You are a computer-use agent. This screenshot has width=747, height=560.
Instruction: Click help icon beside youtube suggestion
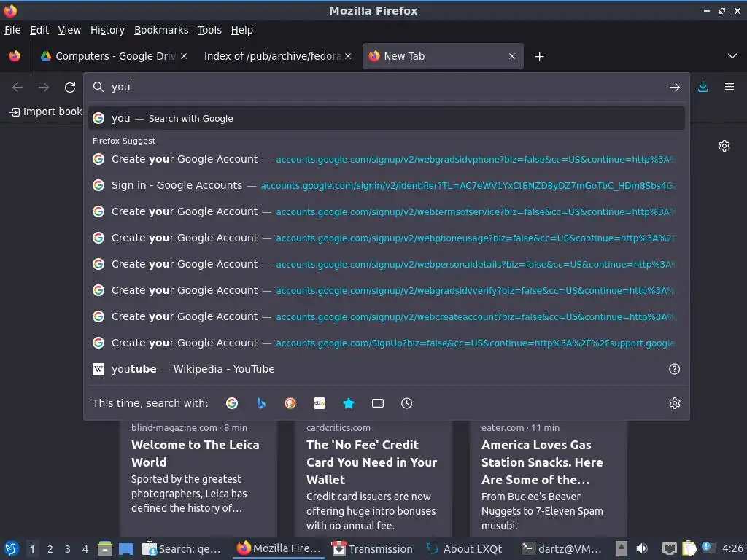[674, 369]
